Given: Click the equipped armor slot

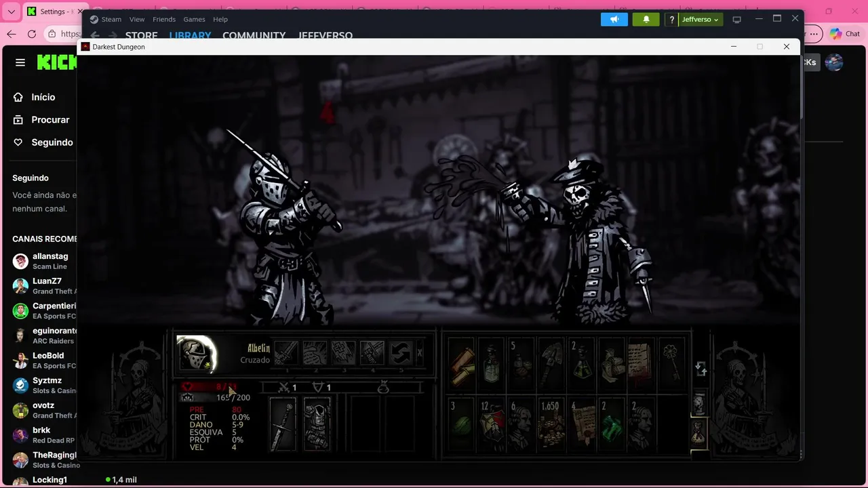Looking at the screenshot, I should tap(317, 424).
